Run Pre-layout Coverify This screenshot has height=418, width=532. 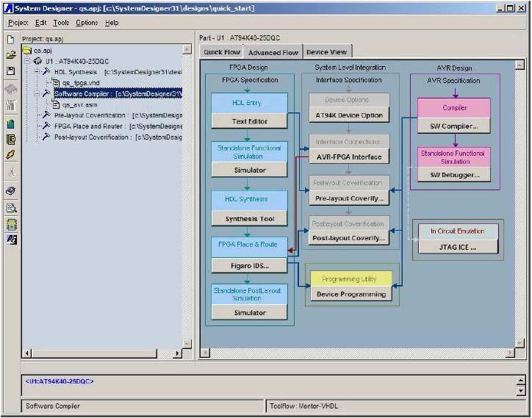(349, 198)
